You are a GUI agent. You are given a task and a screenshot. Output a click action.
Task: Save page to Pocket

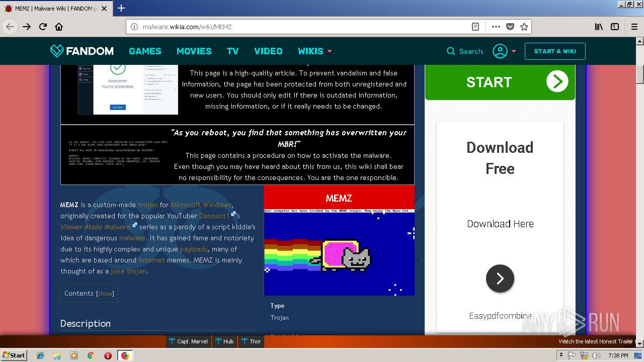(x=510, y=27)
